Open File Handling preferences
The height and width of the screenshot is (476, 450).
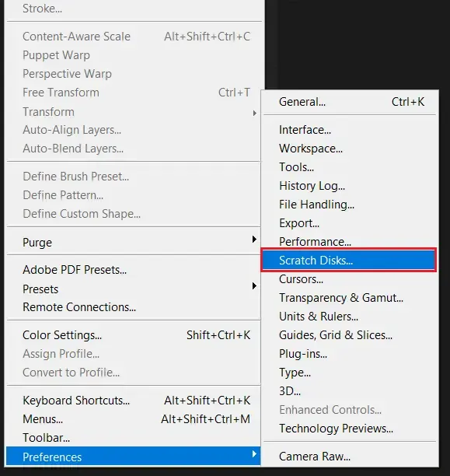pos(350,205)
